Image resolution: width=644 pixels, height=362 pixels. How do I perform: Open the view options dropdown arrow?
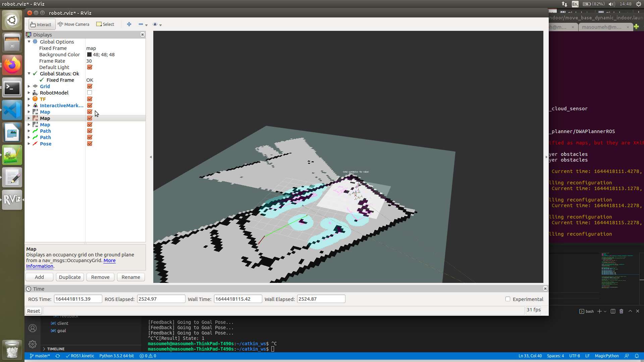click(x=161, y=25)
